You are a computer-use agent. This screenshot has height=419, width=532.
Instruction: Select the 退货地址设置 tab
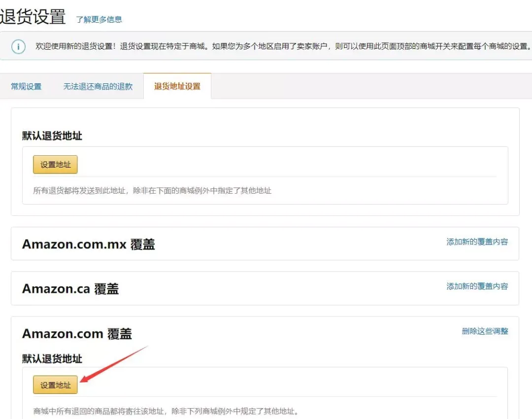(177, 86)
